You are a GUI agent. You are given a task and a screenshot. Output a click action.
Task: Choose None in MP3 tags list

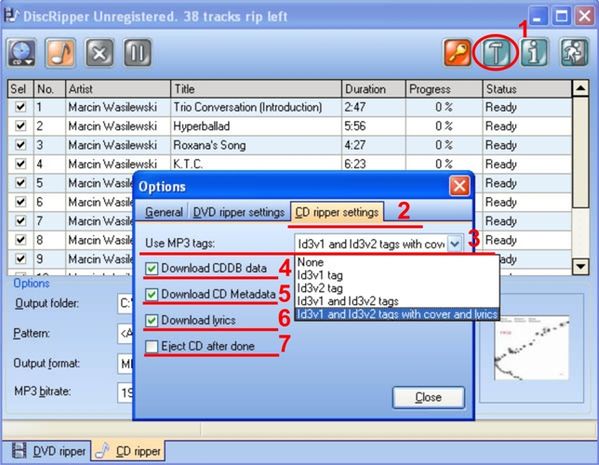click(x=397, y=262)
